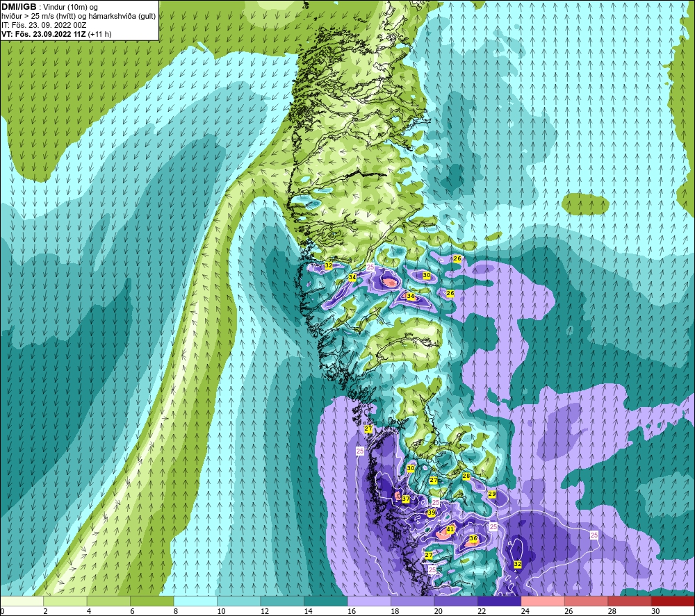The height and width of the screenshot is (616, 695).
Task: Pick the lavender legend swatch between 16 and 18
Action: pos(369,601)
